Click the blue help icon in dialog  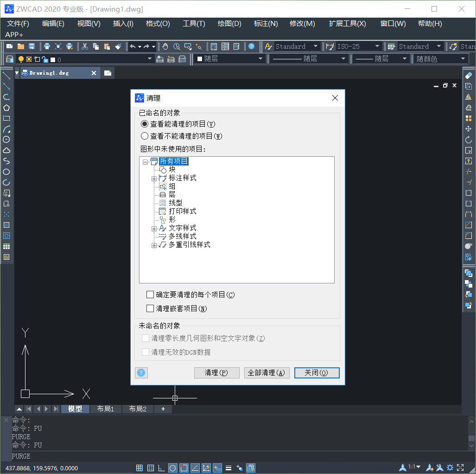[x=141, y=372]
